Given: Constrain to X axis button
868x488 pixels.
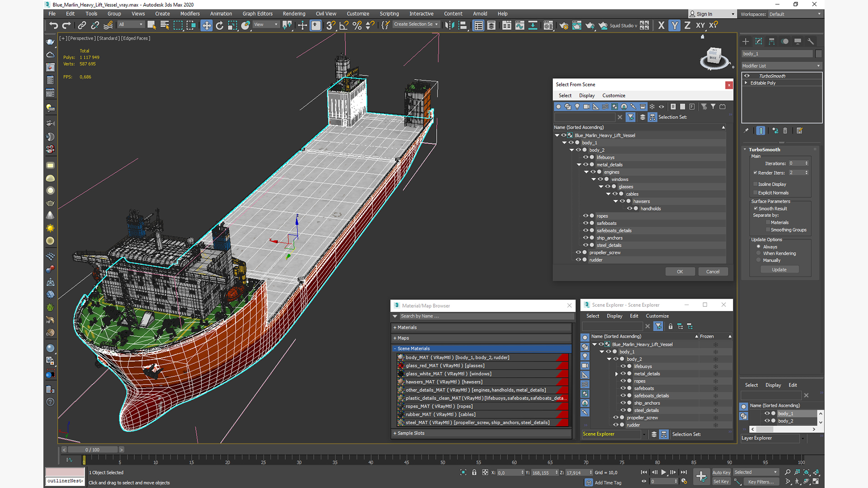Looking at the screenshot, I should pos(661,25).
